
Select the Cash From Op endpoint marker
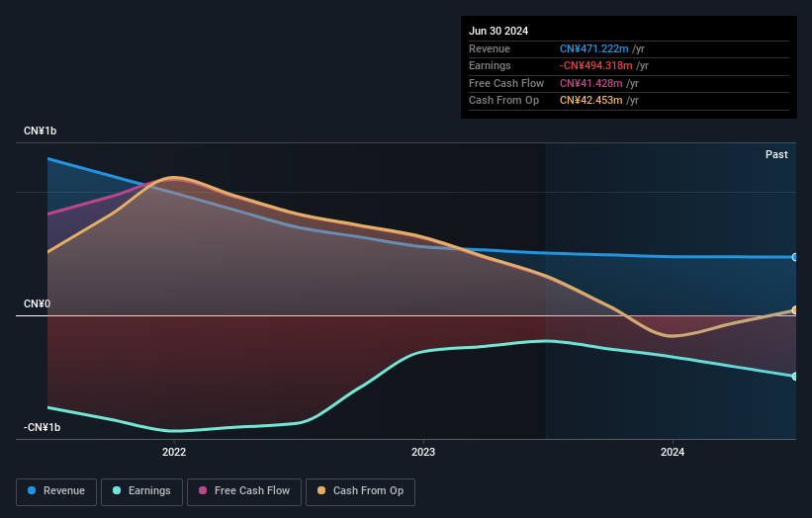point(795,310)
